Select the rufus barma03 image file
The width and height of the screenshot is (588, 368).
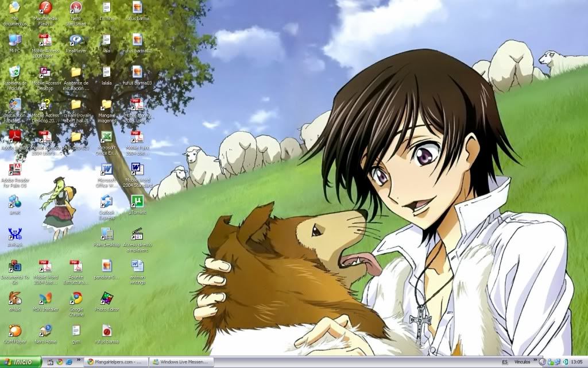click(x=137, y=75)
